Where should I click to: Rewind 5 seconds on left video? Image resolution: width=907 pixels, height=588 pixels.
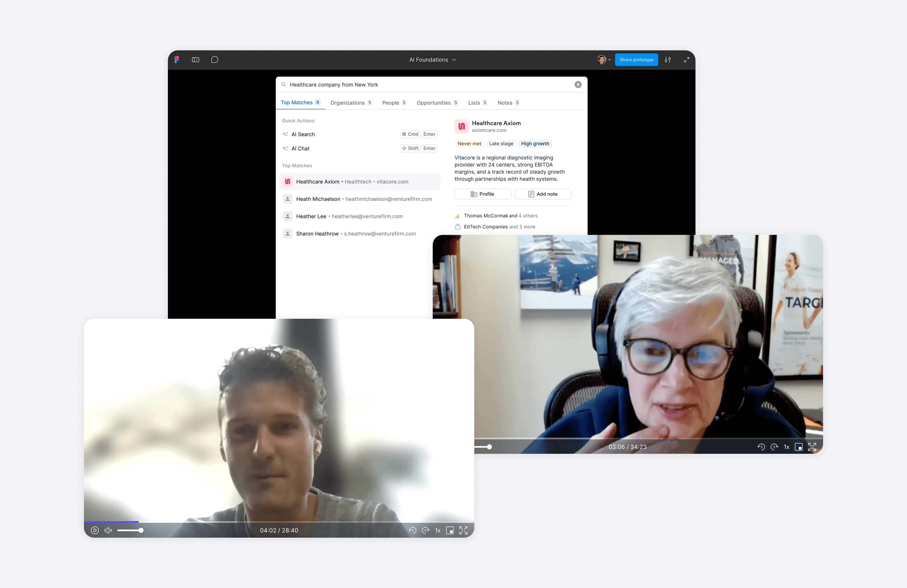click(412, 530)
